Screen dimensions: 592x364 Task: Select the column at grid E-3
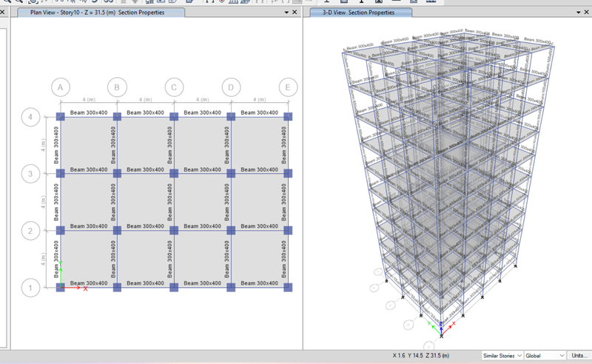coord(288,173)
